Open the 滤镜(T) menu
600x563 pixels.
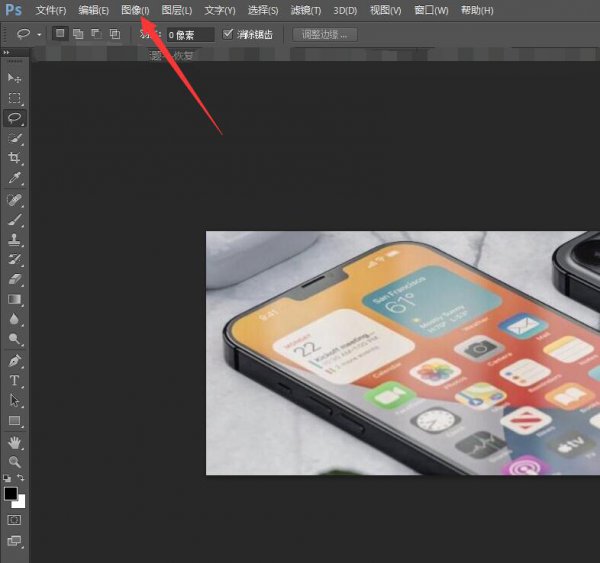pos(305,10)
